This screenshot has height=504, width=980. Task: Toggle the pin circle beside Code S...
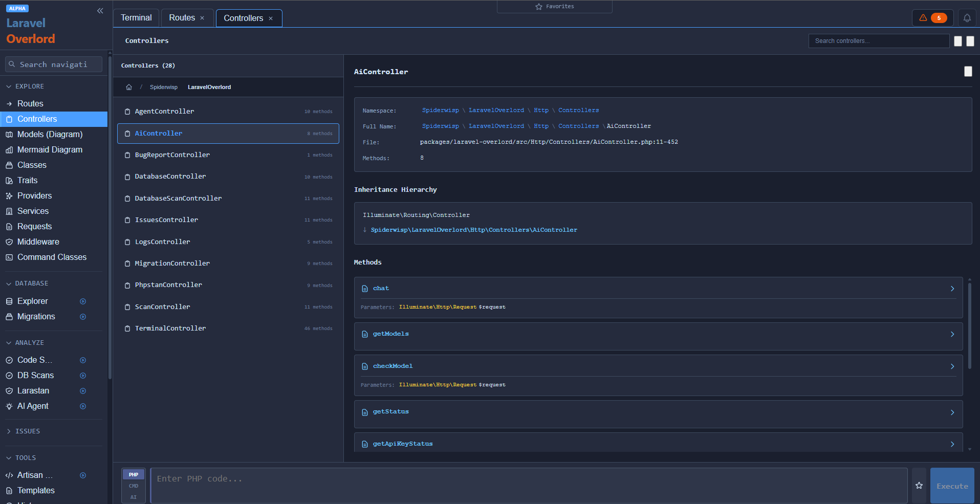83,360
